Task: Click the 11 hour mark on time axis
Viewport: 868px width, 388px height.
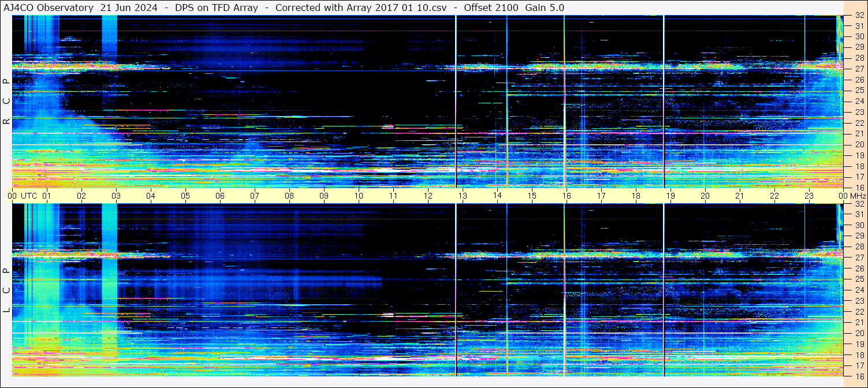Action: (x=393, y=196)
